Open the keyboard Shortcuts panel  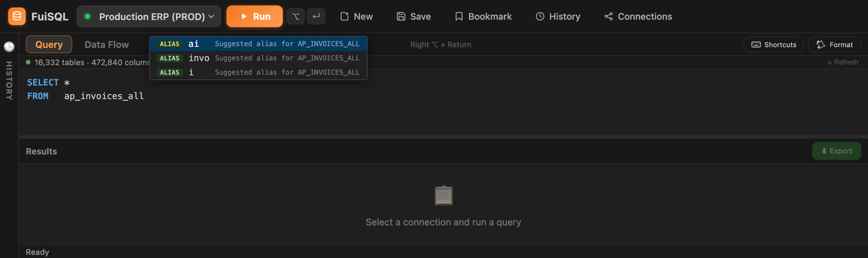[774, 44]
